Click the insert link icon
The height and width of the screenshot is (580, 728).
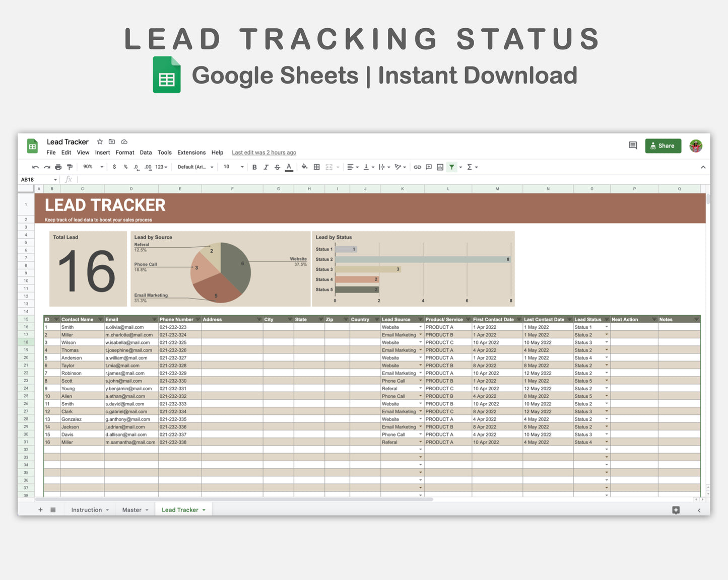[x=417, y=167]
